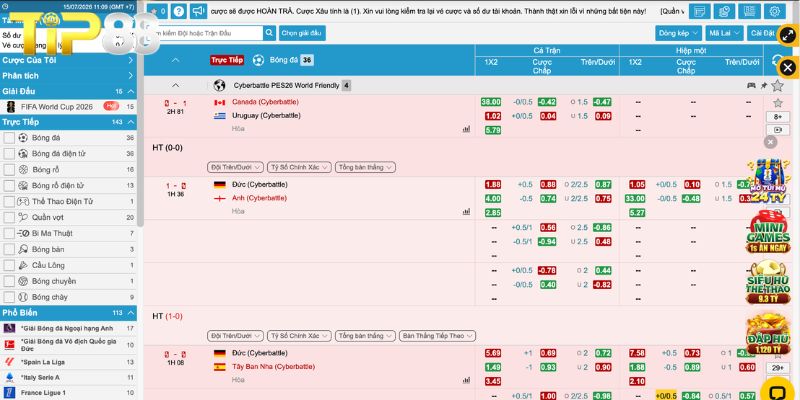Tick the Bóng đá checkbox
This screenshot has width=800, height=400.
[9, 138]
